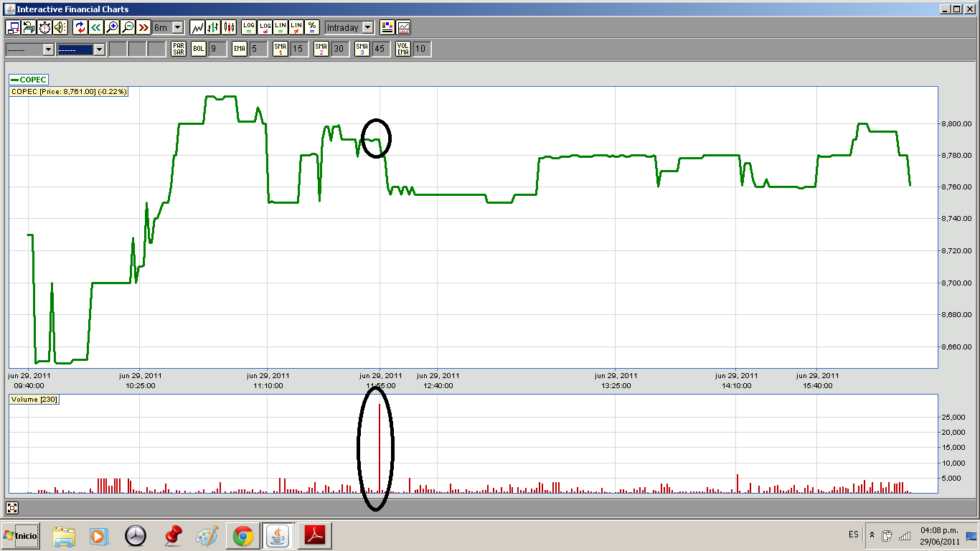This screenshot has height=551, width=980.
Task: Toggle the VOL EMA indicator
Action: coord(403,49)
